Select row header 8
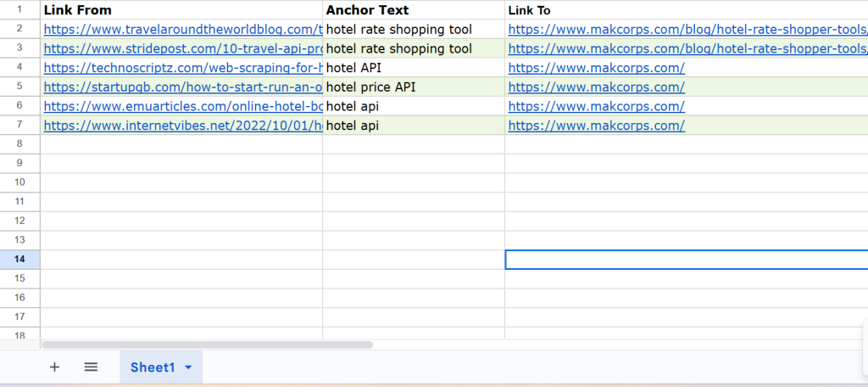The image size is (868, 387). pos(20,144)
